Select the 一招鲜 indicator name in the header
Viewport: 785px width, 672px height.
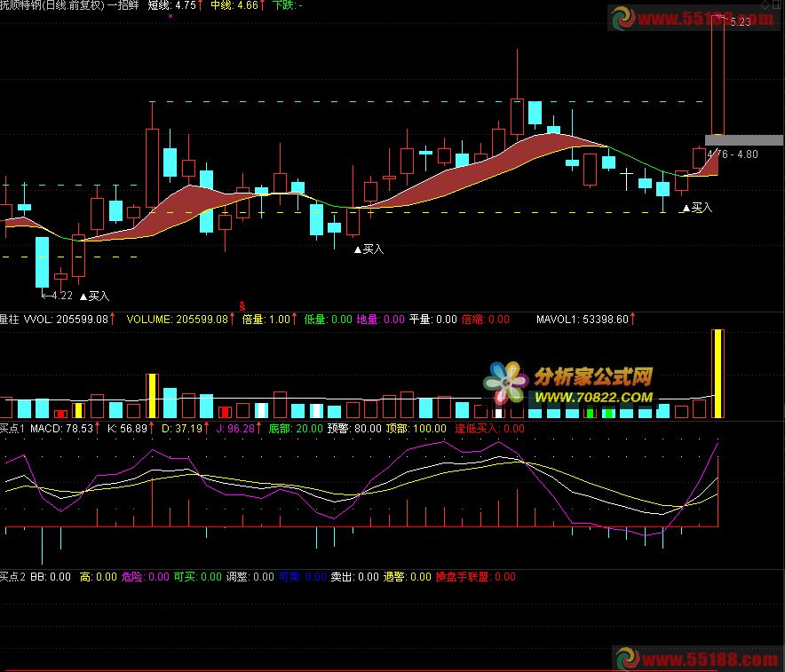pyautogui.click(x=123, y=5)
